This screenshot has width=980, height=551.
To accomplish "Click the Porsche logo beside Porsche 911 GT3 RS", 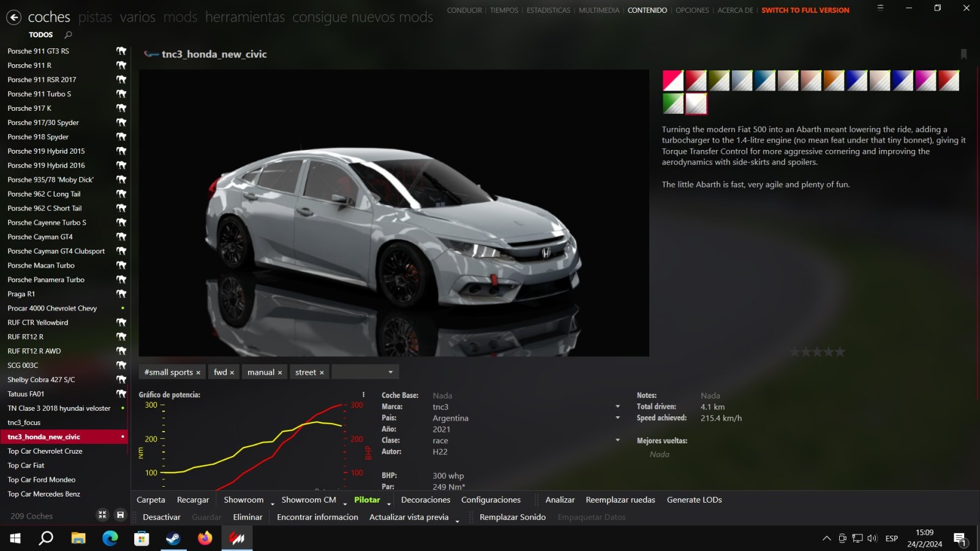I will click(x=121, y=51).
